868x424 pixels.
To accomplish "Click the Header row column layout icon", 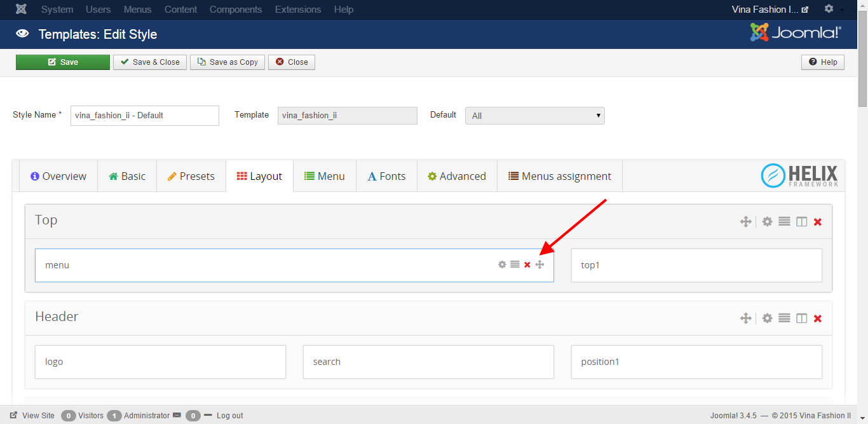I will [802, 318].
